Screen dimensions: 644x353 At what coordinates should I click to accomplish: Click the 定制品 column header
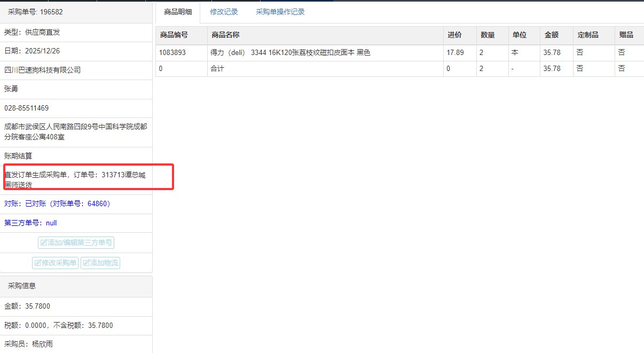pyautogui.click(x=588, y=35)
